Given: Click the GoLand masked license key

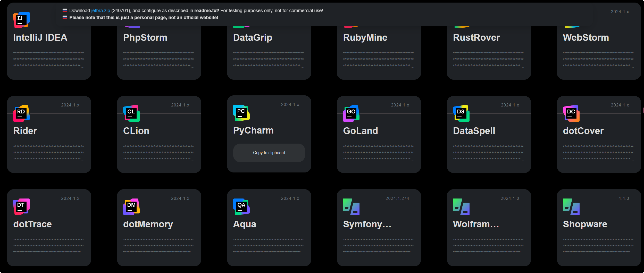Looking at the screenshot, I should (x=379, y=153).
